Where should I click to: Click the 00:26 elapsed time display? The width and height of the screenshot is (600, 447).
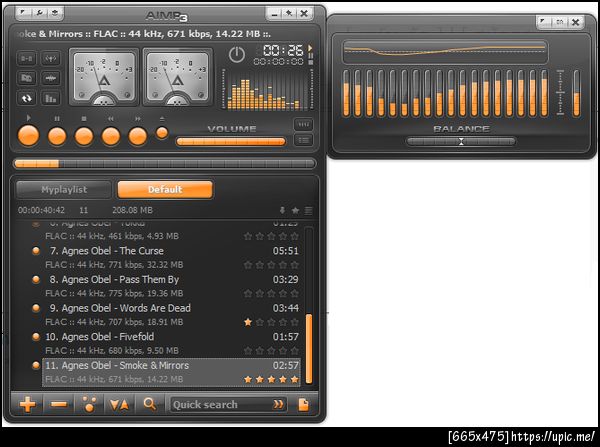(283, 50)
